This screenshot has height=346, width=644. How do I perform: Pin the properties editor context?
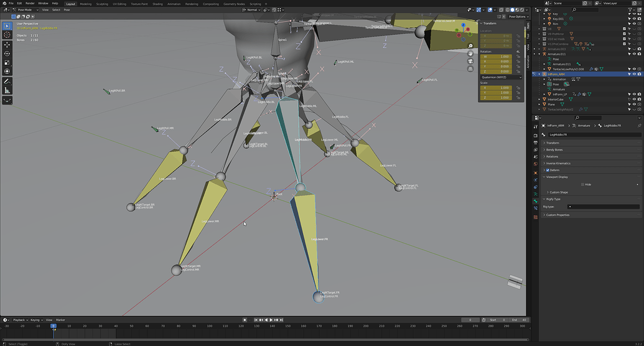639,126
